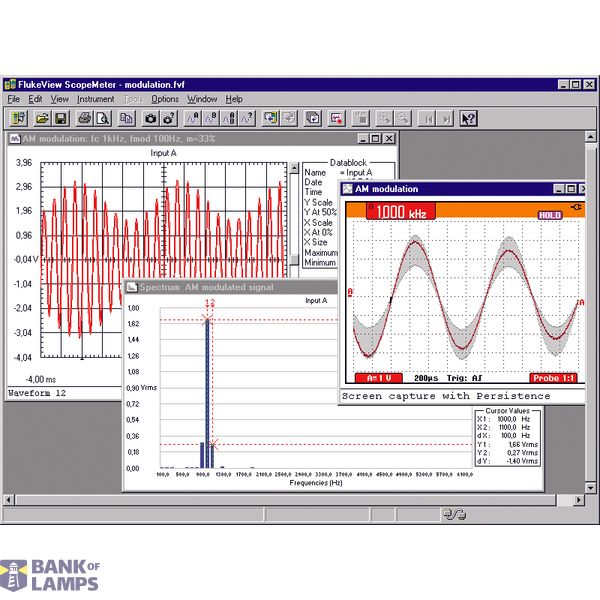Click the greyed-out Tools menu

pyautogui.click(x=133, y=99)
